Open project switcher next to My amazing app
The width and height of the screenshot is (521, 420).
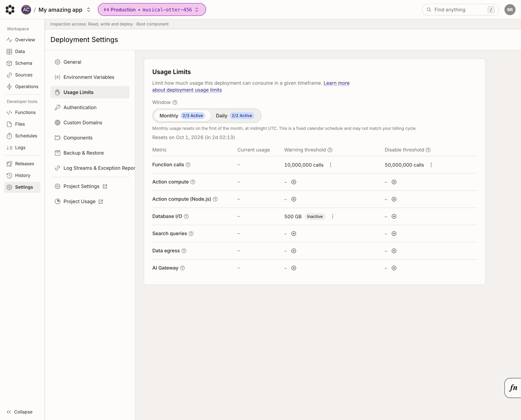pos(89,10)
